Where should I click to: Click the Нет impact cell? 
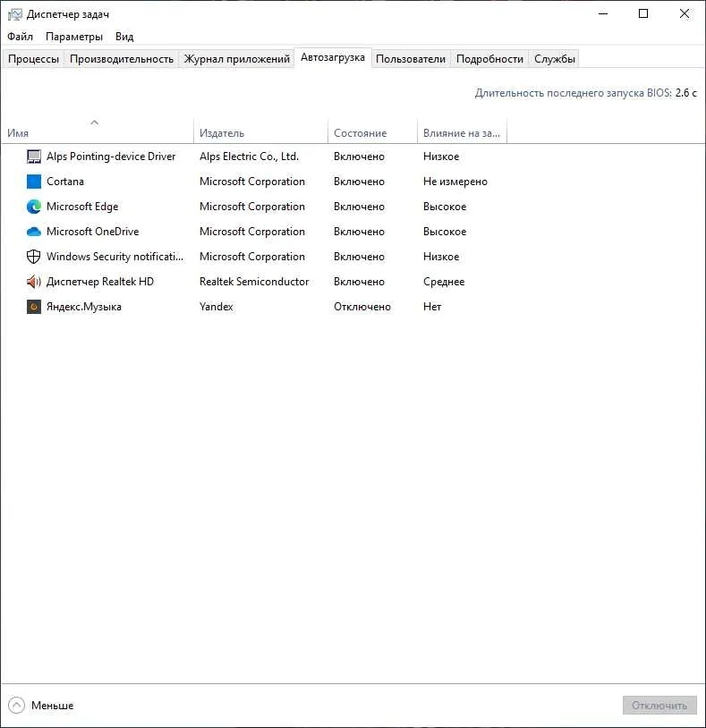pyautogui.click(x=432, y=307)
